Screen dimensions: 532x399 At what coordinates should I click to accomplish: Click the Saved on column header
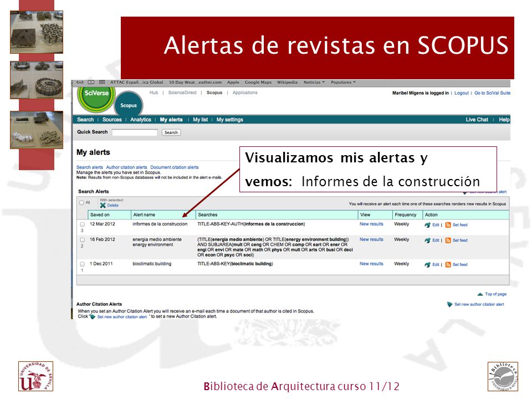tap(109, 215)
